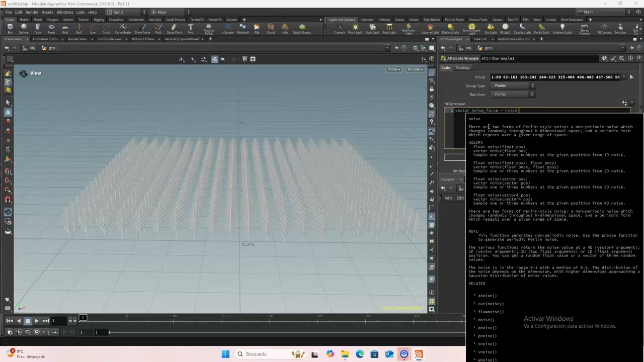Open the File menu
644x362 pixels.
click(x=9, y=12)
